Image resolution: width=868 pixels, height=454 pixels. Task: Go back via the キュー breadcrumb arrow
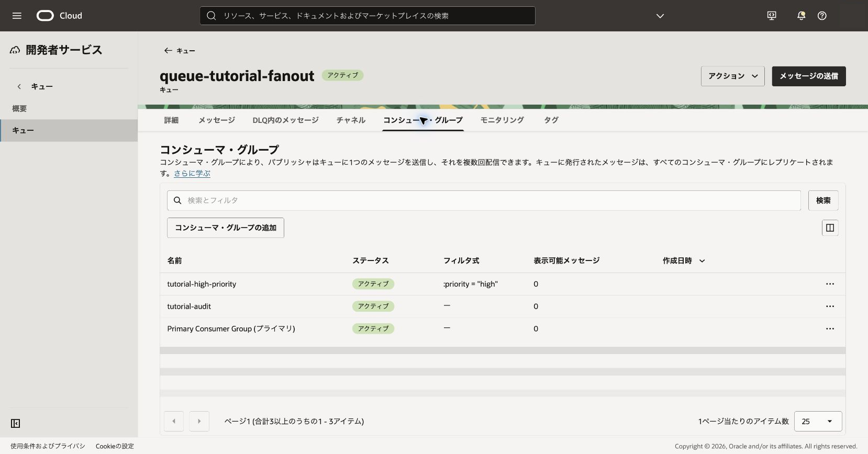point(168,51)
